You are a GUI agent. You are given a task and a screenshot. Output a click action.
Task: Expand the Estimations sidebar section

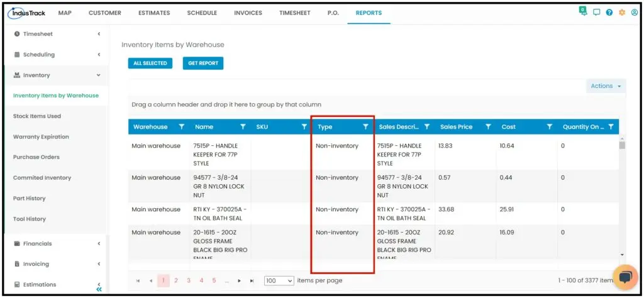pos(57,284)
